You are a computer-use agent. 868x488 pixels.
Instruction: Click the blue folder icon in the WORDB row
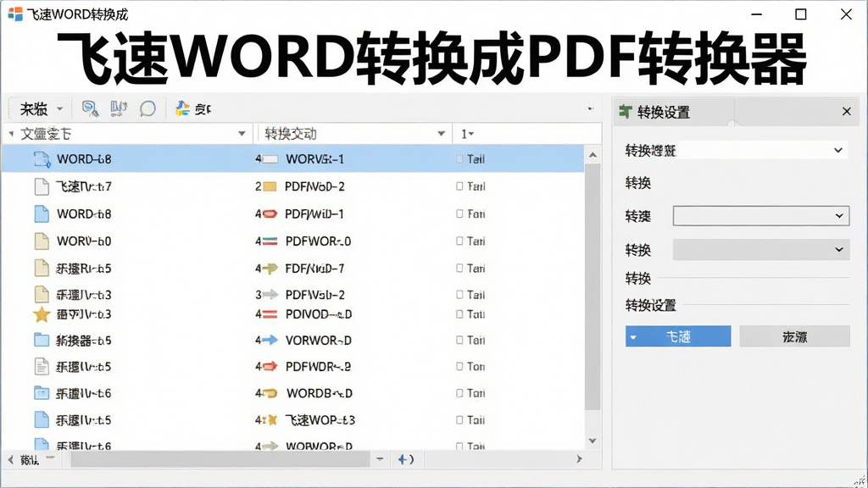pyautogui.click(x=42, y=393)
